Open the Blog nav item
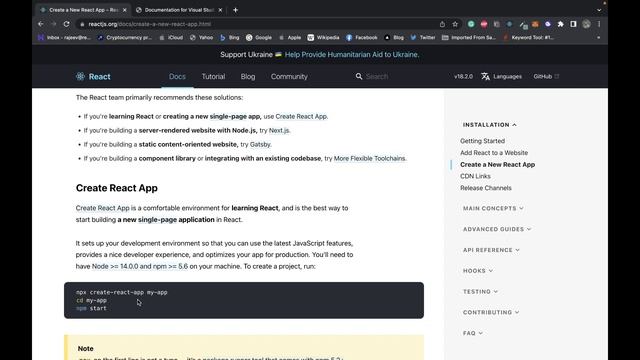This screenshot has width=640, height=360. pos(248,76)
